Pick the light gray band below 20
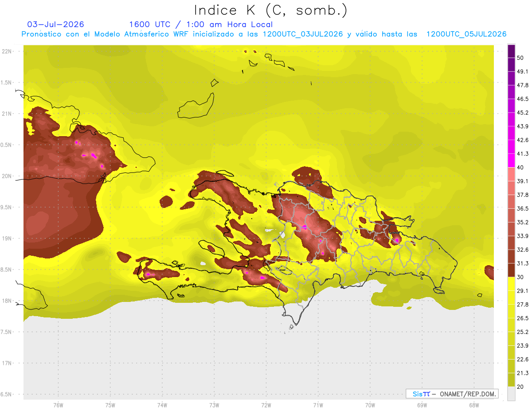This screenshot has width=532, height=411. [511, 393]
